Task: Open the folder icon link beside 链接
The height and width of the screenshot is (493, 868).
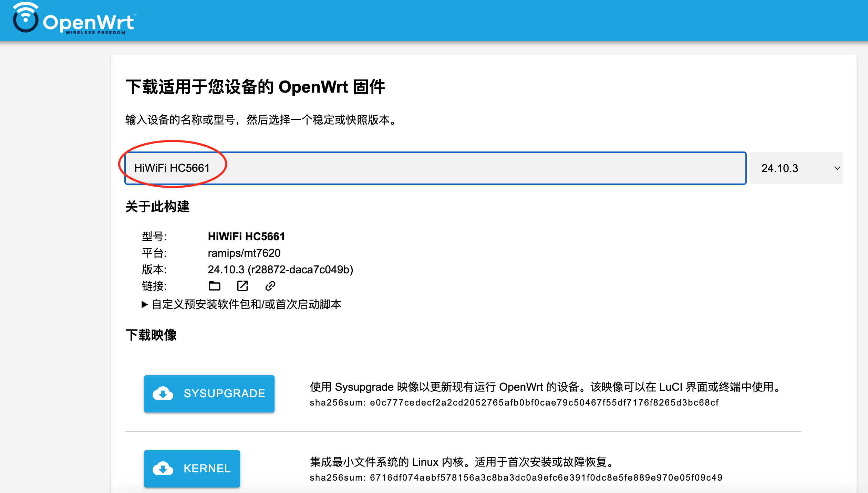Action: (x=214, y=286)
